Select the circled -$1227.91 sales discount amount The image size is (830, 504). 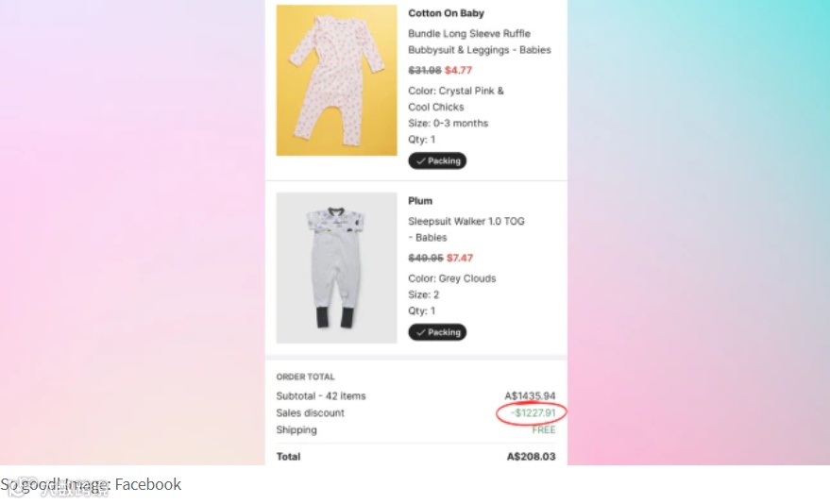534,413
